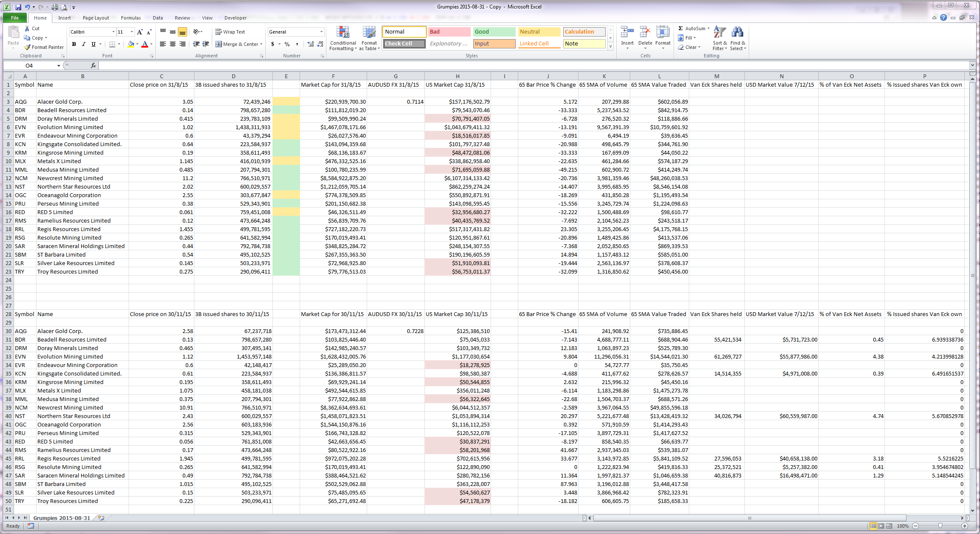
Task: Click the Cut scissors icon
Action: point(27,28)
